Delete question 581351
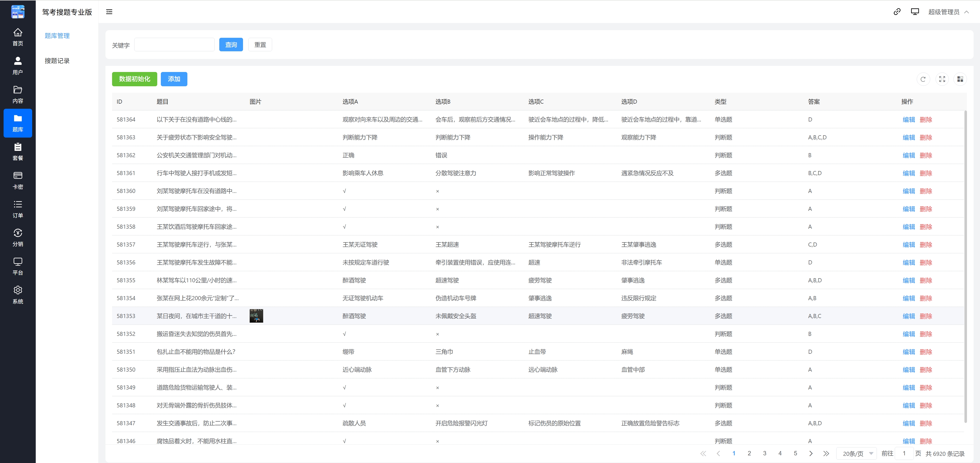 pyautogui.click(x=926, y=352)
